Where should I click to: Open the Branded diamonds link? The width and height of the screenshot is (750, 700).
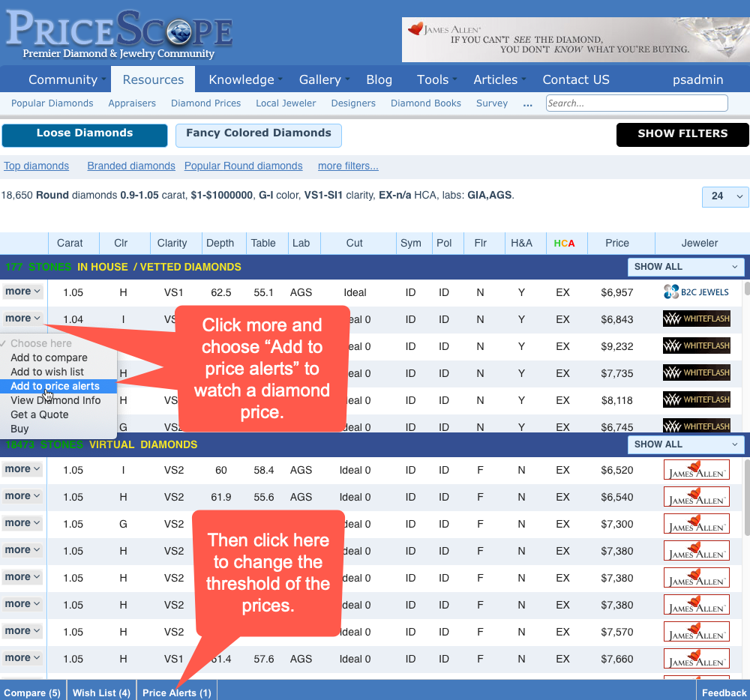click(131, 166)
